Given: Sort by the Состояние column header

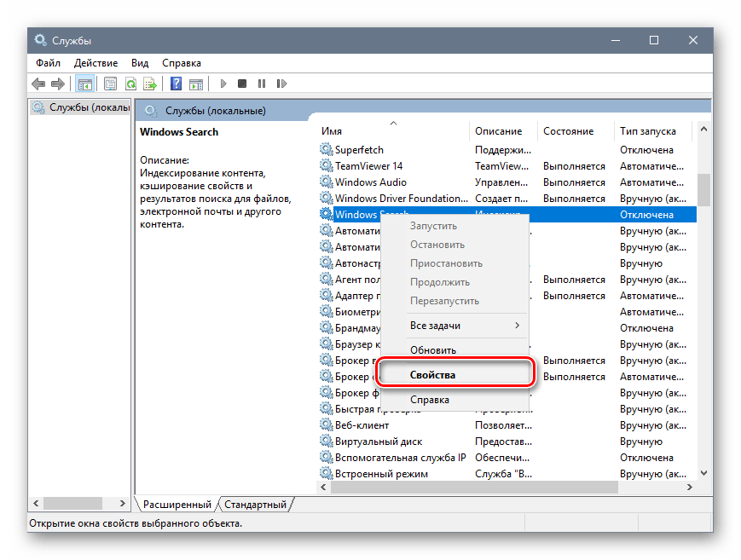Looking at the screenshot, I should click(576, 131).
